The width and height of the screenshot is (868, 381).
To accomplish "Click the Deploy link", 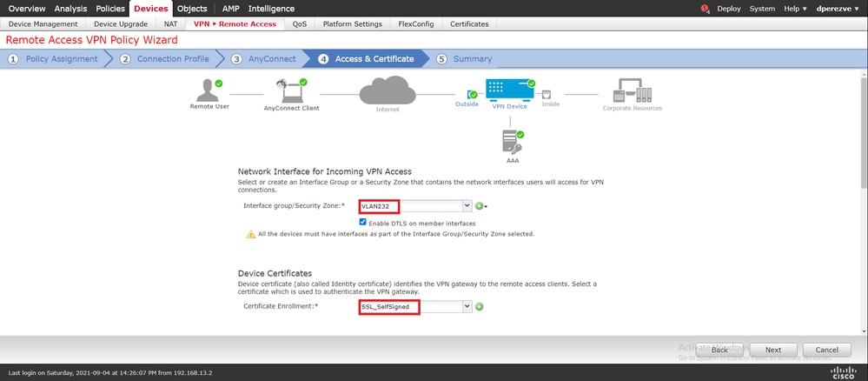I will coord(728,9).
